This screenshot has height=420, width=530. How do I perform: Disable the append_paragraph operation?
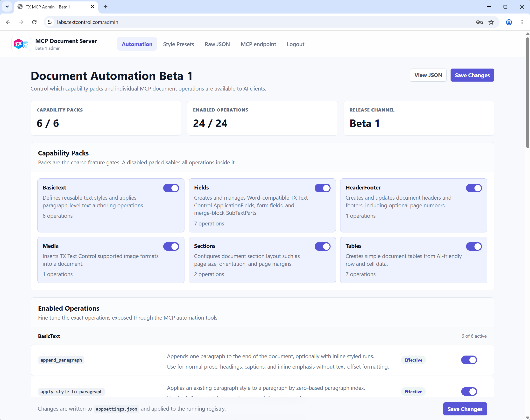click(469, 360)
